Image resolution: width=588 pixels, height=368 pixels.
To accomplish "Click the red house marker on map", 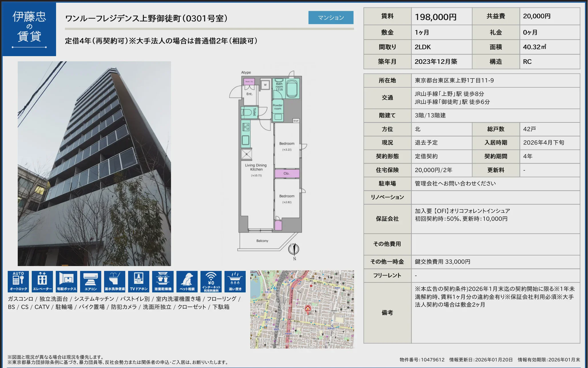I will tap(308, 309).
